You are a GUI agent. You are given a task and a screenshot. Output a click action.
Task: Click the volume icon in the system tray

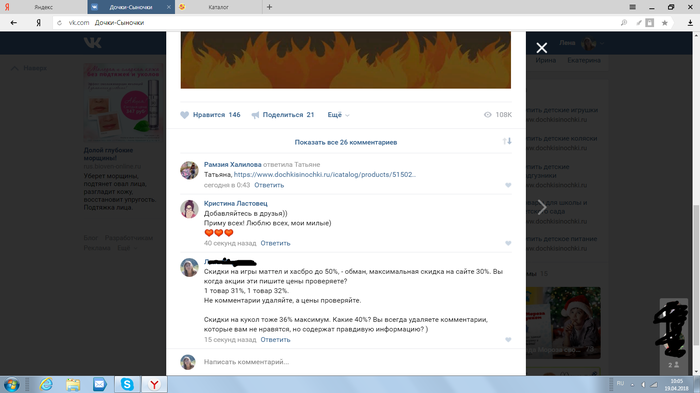[x=643, y=385]
